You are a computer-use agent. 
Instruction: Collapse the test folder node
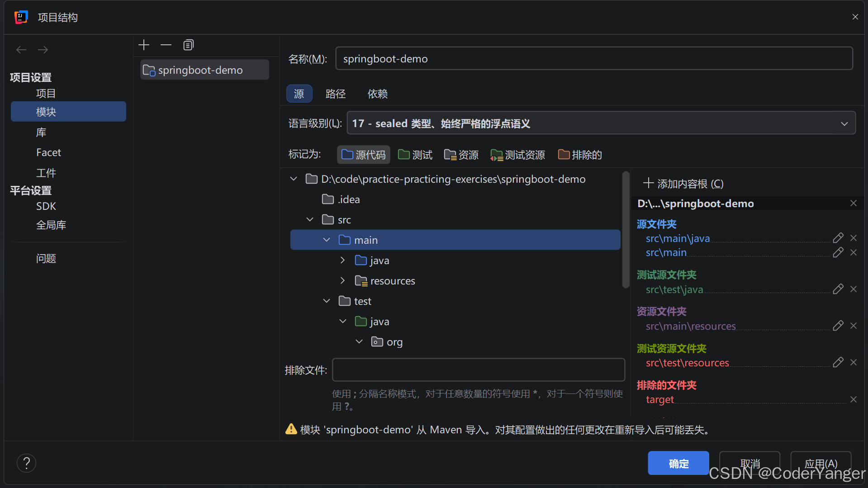[327, 301]
